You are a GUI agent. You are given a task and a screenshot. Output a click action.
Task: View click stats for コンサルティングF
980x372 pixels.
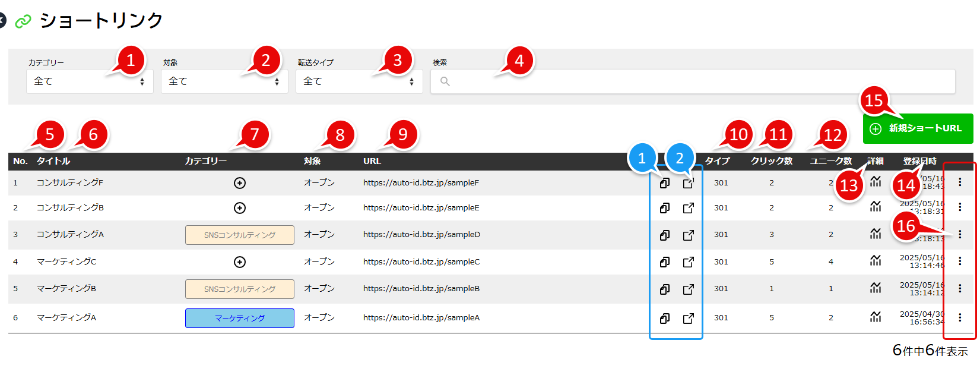pos(876,182)
